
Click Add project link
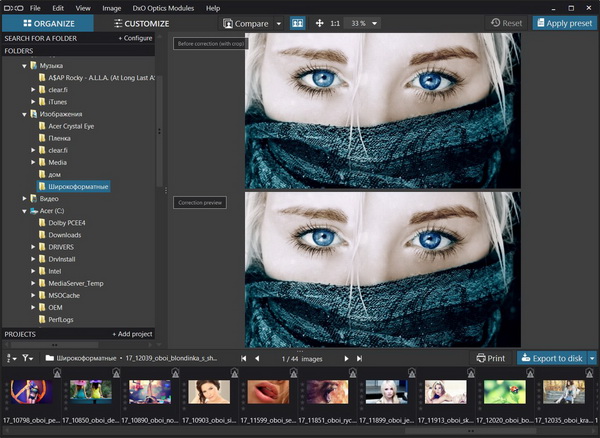pyautogui.click(x=133, y=333)
